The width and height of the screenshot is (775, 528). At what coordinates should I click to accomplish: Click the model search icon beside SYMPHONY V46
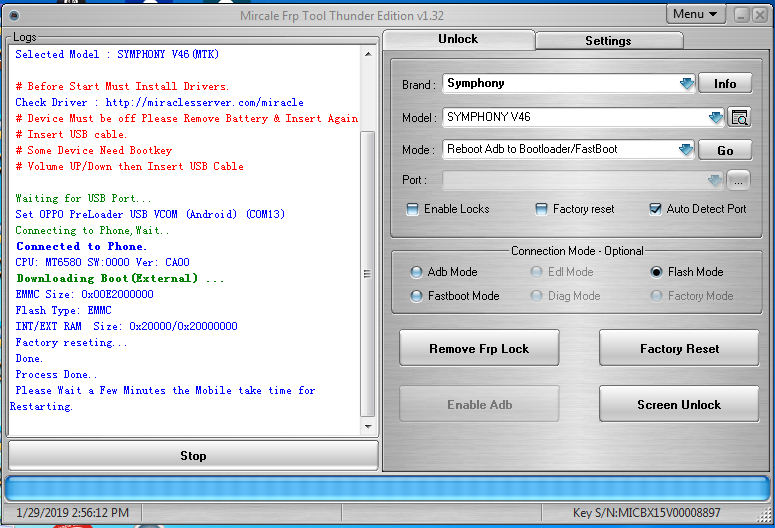[739, 118]
